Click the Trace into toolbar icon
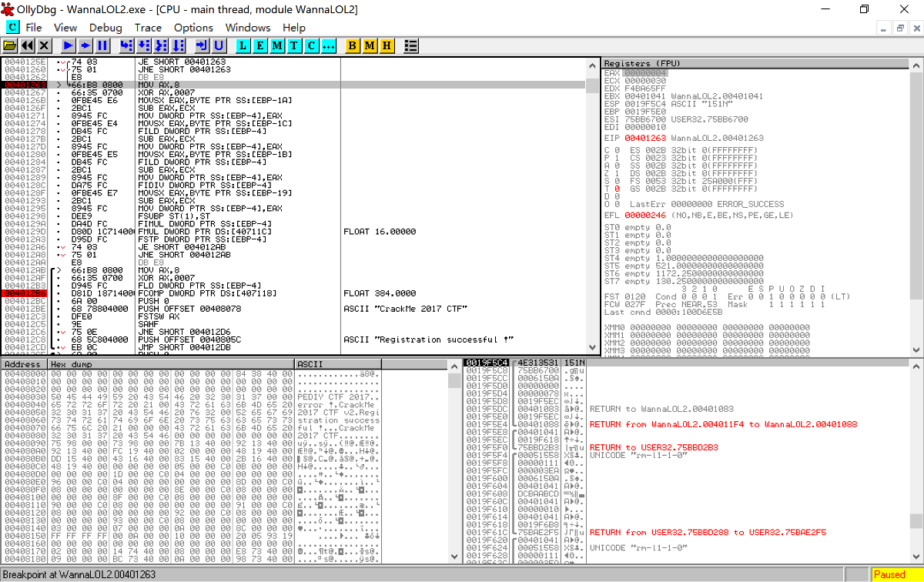 (161, 46)
